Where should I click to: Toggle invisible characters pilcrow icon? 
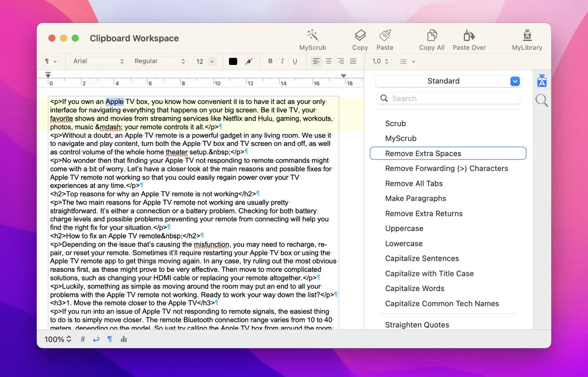tap(110, 339)
